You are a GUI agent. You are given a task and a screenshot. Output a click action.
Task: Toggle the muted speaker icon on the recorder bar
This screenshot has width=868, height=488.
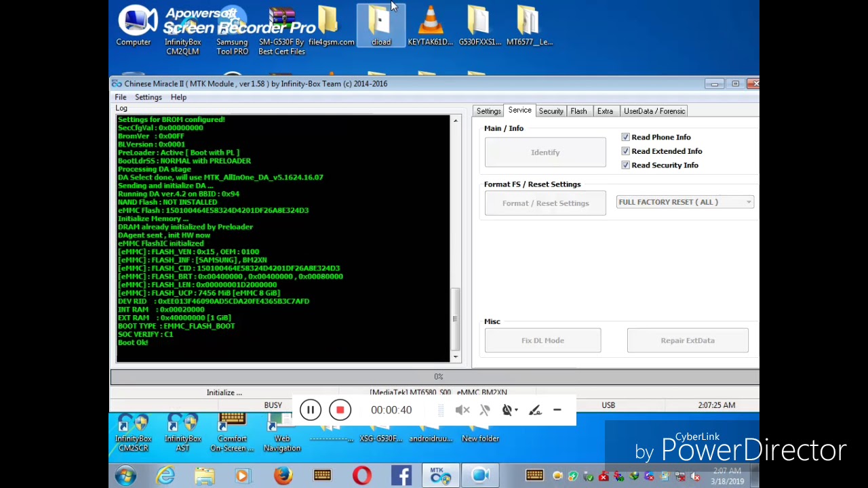462,410
